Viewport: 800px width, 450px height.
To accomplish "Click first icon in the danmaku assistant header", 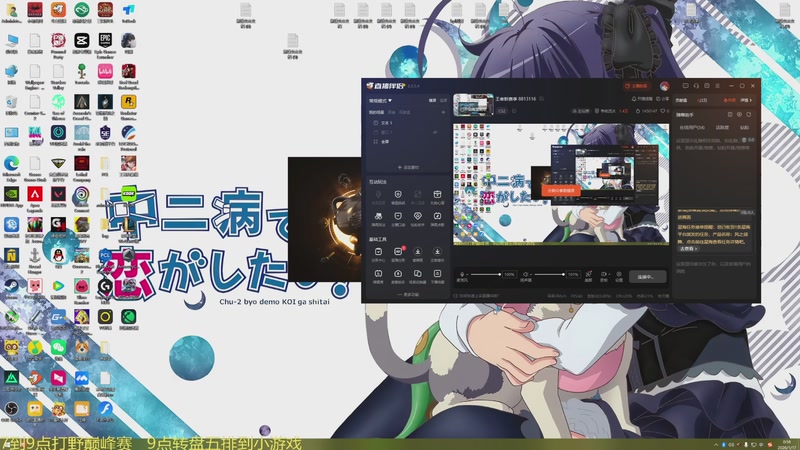I will point(730,115).
